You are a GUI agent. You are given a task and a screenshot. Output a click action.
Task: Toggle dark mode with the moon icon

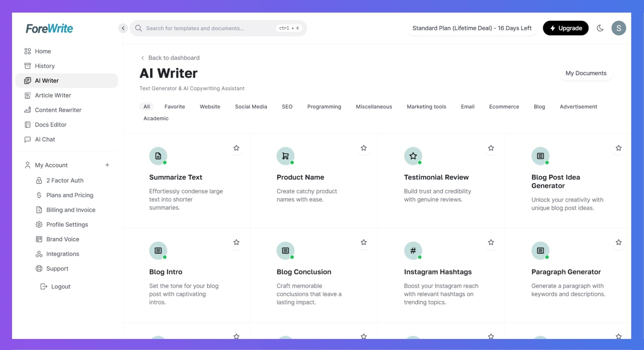(600, 28)
